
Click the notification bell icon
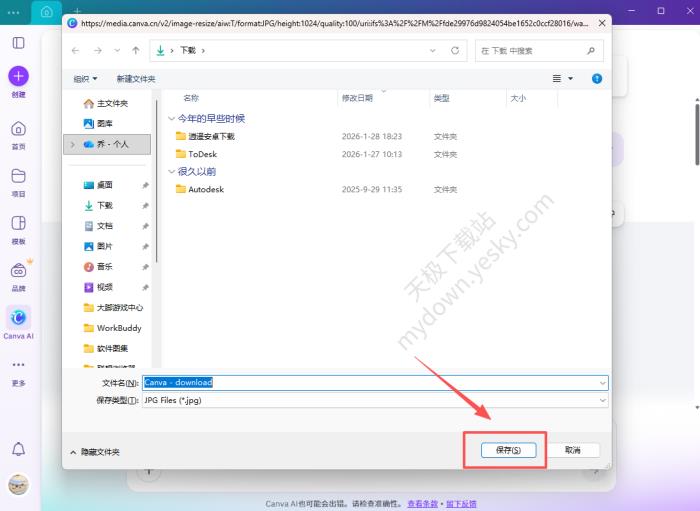click(18, 449)
